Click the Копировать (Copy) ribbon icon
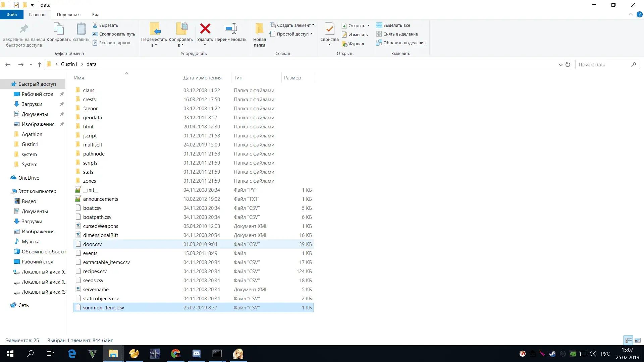Viewport: 644px width, 362px height. (x=58, y=32)
